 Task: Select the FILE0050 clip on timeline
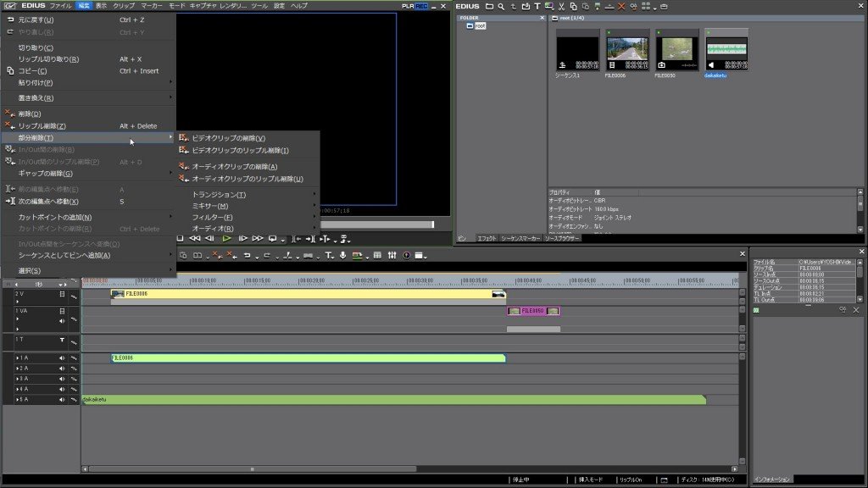click(533, 311)
